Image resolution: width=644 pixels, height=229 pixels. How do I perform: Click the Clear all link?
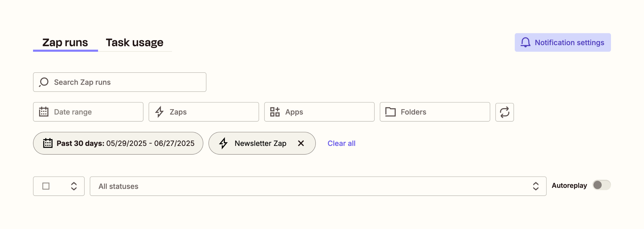(x=341, y=143)
